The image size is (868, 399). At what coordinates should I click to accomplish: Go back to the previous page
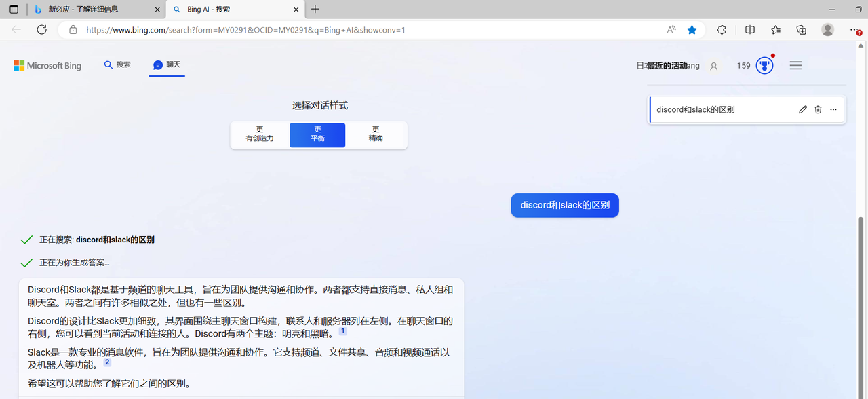(x=16, y=30)
